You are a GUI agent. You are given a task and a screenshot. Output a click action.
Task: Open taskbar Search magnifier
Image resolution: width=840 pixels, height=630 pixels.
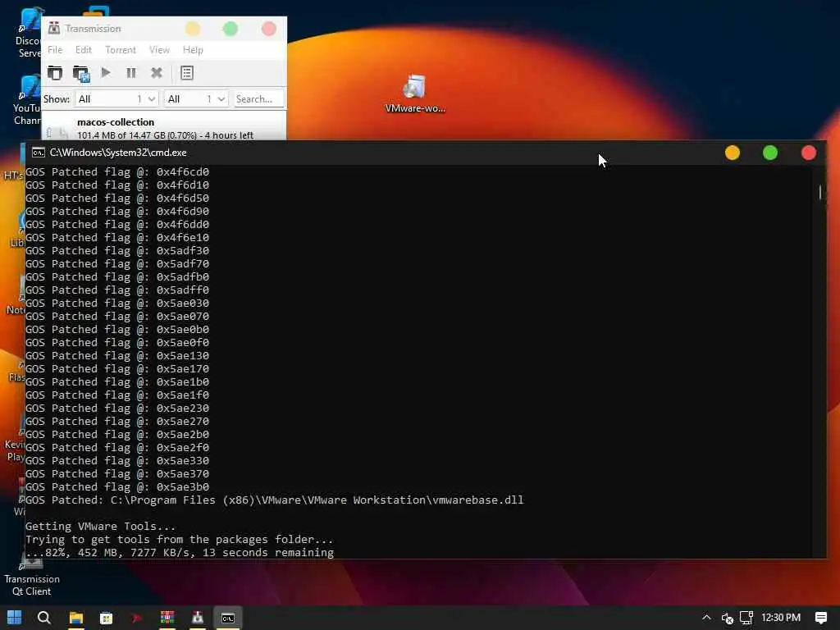pyautogui.click(x=44, y=618)
